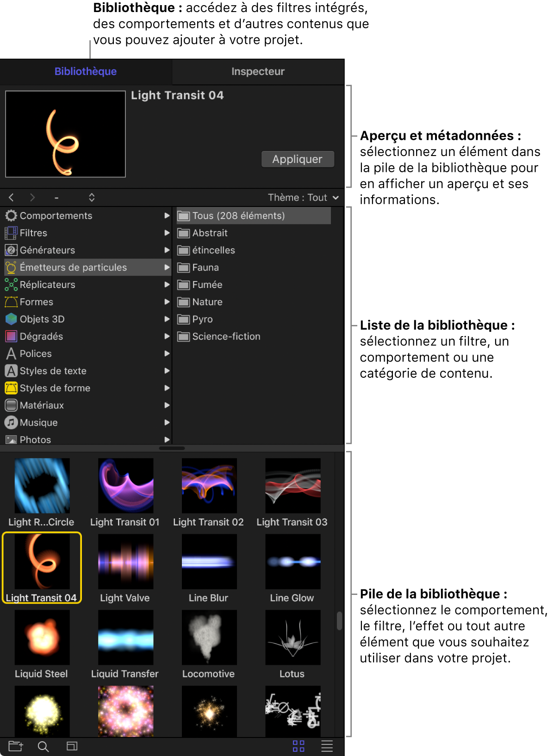This screenshot has height=756, width=554.
Task: Open library search with magnifier icon
Action: [43, 747]
